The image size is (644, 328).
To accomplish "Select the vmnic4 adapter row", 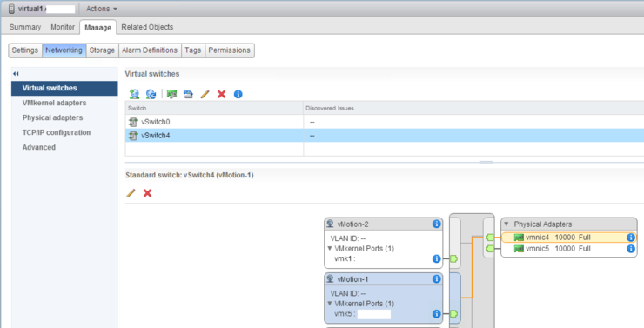I will click(x=569, y=238).
